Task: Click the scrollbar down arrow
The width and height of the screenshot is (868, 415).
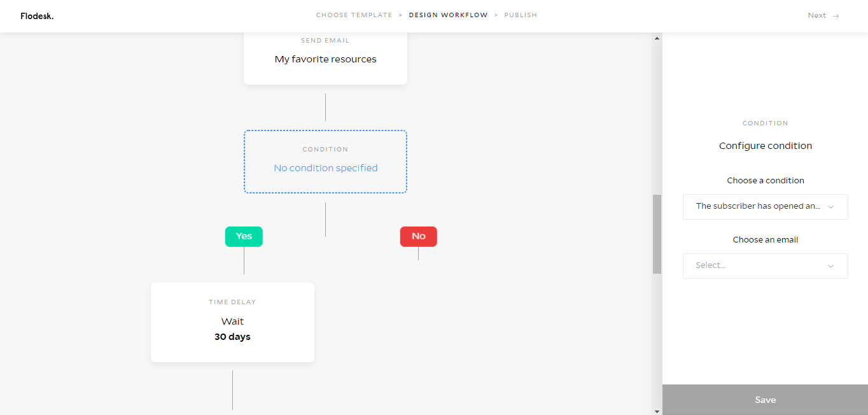Action: (657, 410)
